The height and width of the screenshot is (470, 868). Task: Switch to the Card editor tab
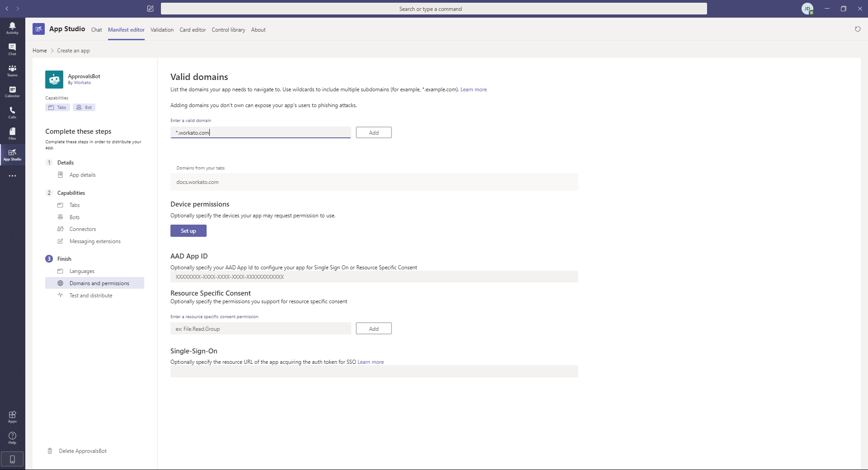pos(193,30)
